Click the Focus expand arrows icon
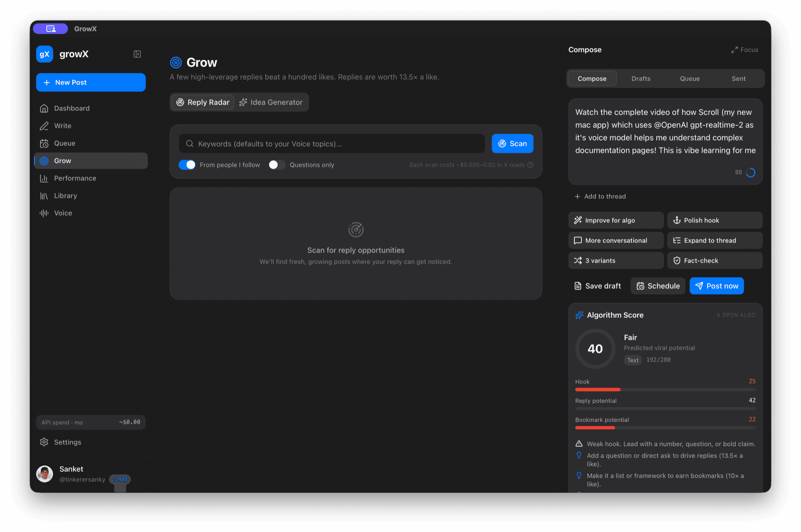Screen dimensions: 801x532 click(734, 50)
